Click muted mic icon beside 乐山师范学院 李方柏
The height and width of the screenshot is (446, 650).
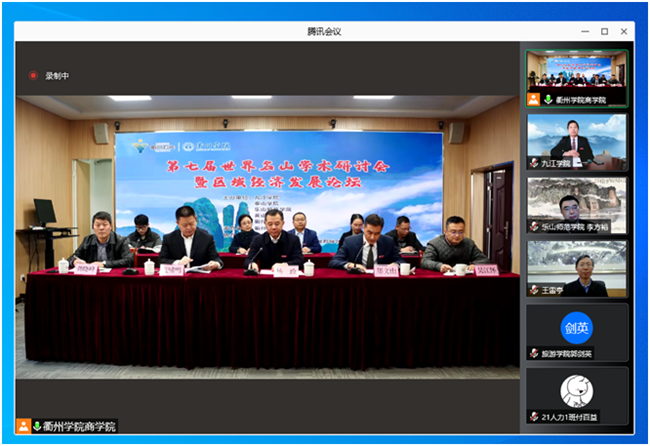[x=534, y=226]
